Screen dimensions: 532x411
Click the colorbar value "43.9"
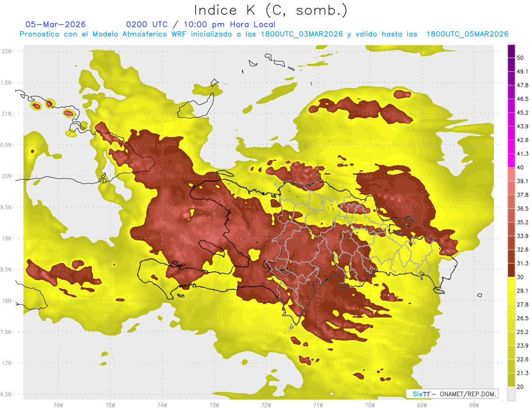tap(523, 126)
